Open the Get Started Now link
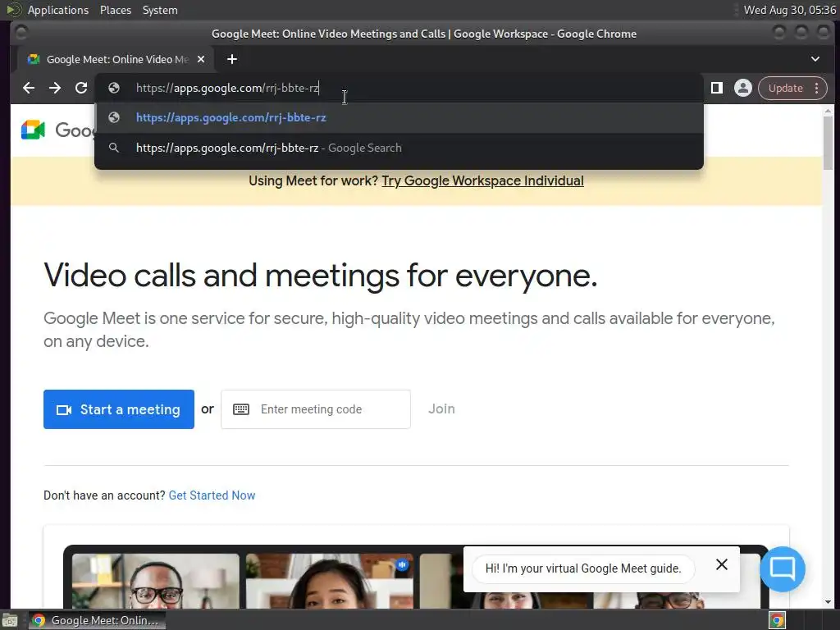 click(212, 495)
